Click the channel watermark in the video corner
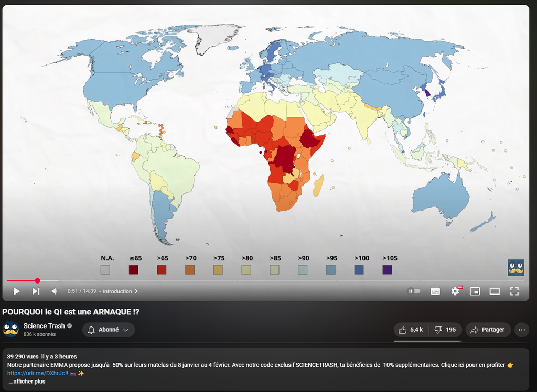537x392 pixels. 515,267
